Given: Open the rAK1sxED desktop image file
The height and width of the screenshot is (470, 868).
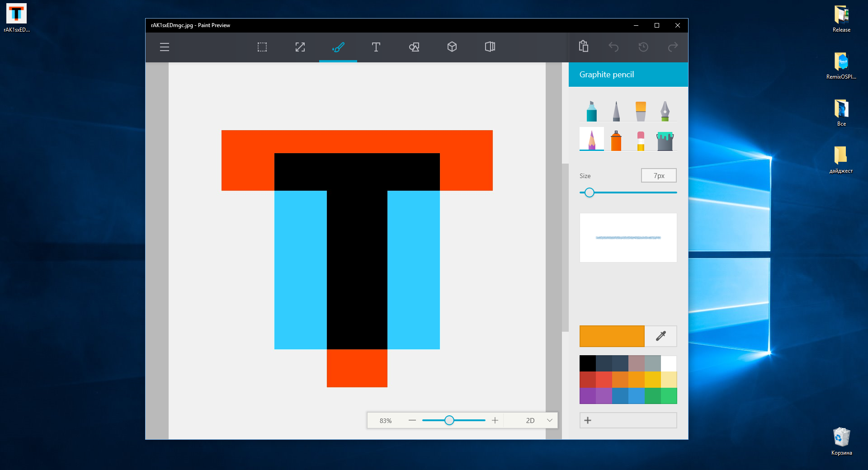Looking at the screenshot, I should coord(16,19).
